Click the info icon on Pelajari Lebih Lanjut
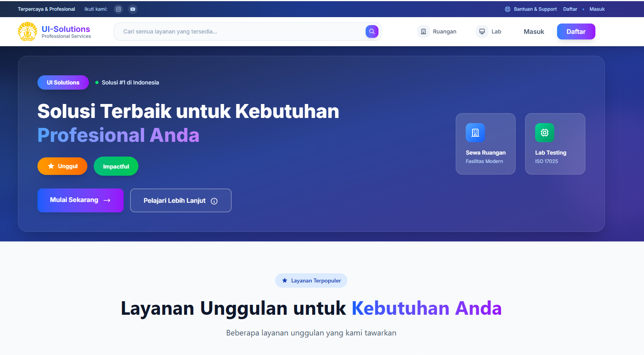Screen dimensions: 644x355 214,201
